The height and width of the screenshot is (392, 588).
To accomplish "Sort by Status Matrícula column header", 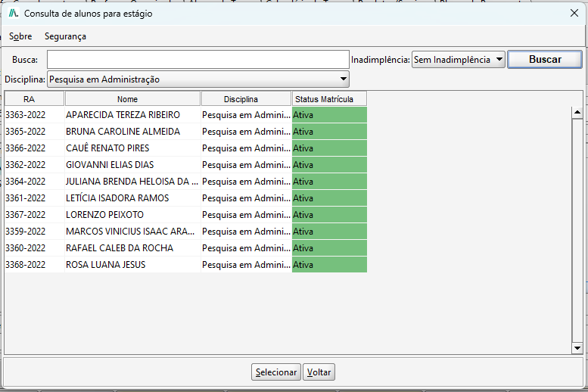I will pos(329,99).
